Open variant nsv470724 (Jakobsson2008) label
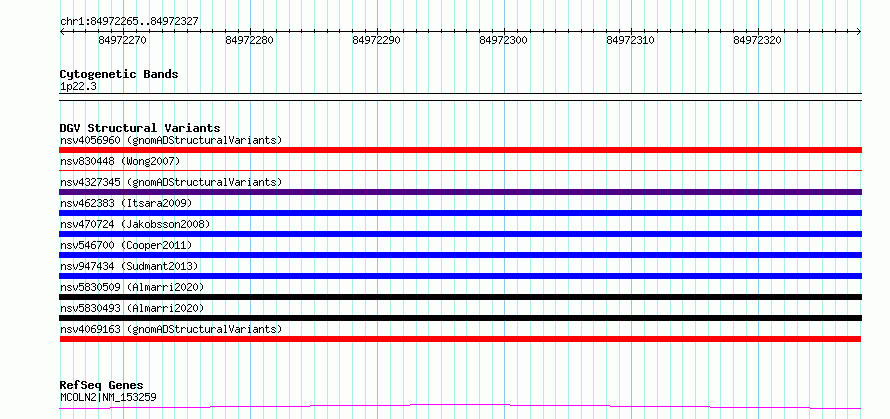 click(135, 224)
